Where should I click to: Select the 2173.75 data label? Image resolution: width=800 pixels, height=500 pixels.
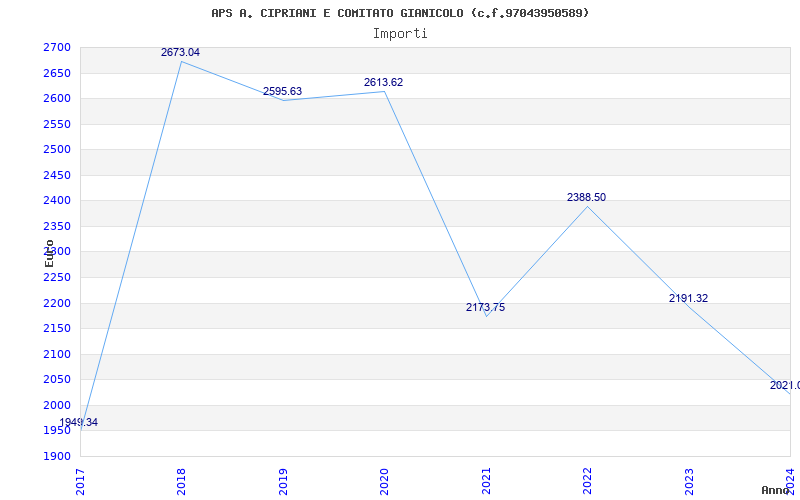[x=485, y=308]
